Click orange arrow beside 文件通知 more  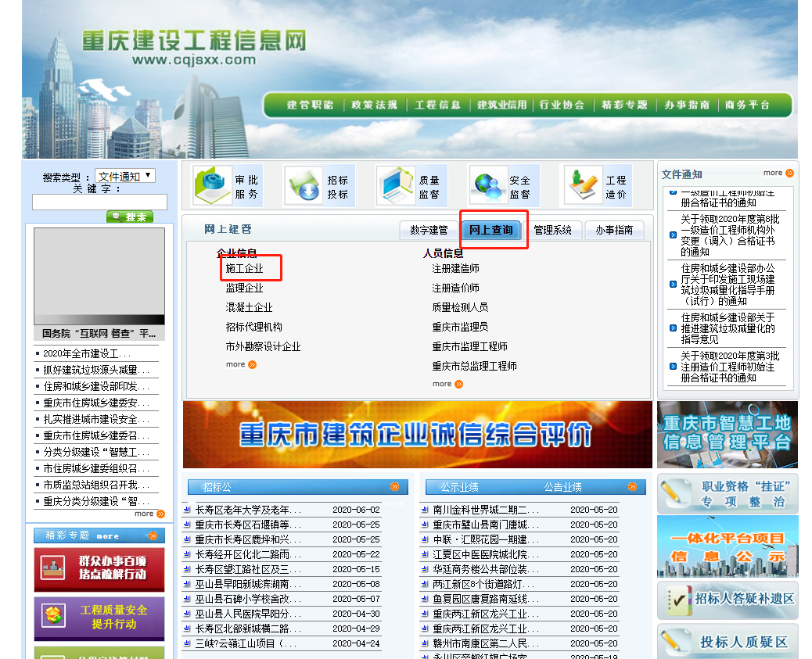[x=789, y=174]
